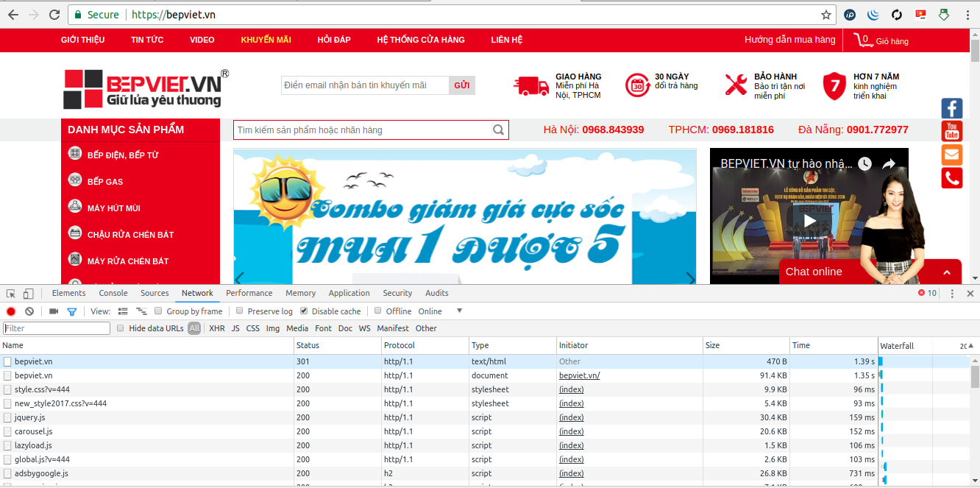980x488 pixels.
Task: Switch to the Performance tab
Action: point(249,293)
